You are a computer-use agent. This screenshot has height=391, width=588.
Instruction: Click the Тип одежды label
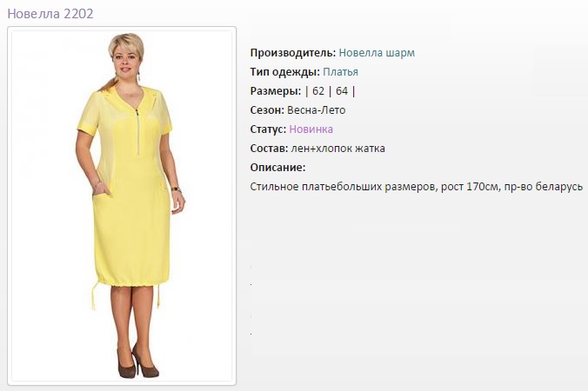[x=285, y=72]
